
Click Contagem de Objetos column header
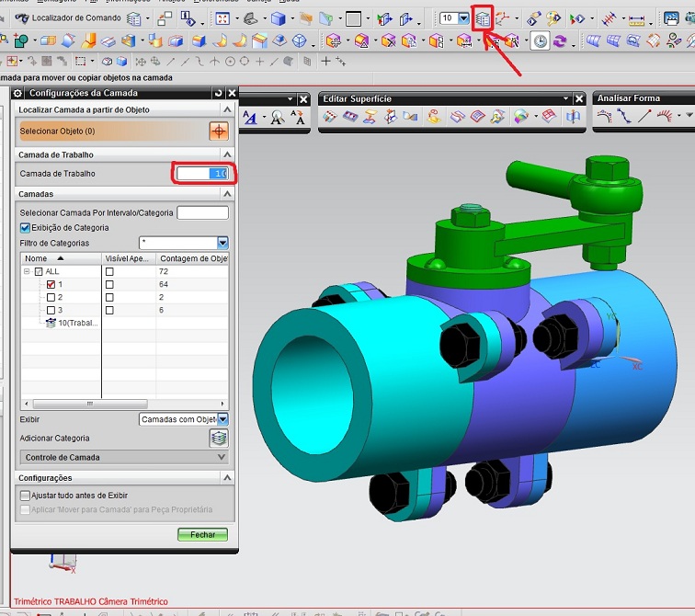(x=193, y=258)
